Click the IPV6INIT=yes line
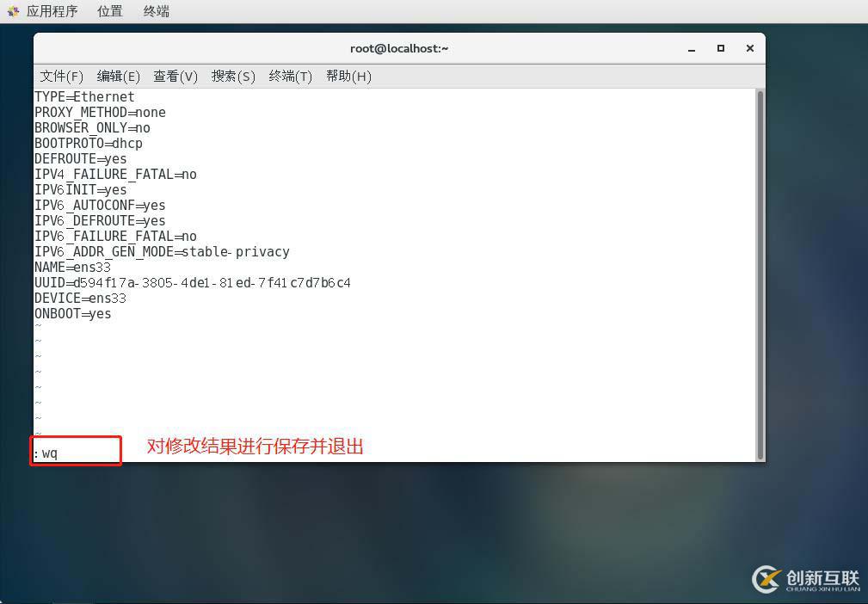The image size is (868, 604). 81,190
